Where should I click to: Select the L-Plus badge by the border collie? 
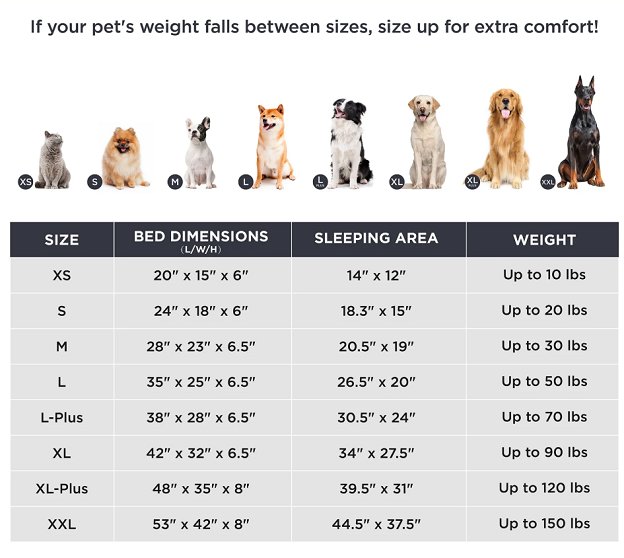click(321, 181)
